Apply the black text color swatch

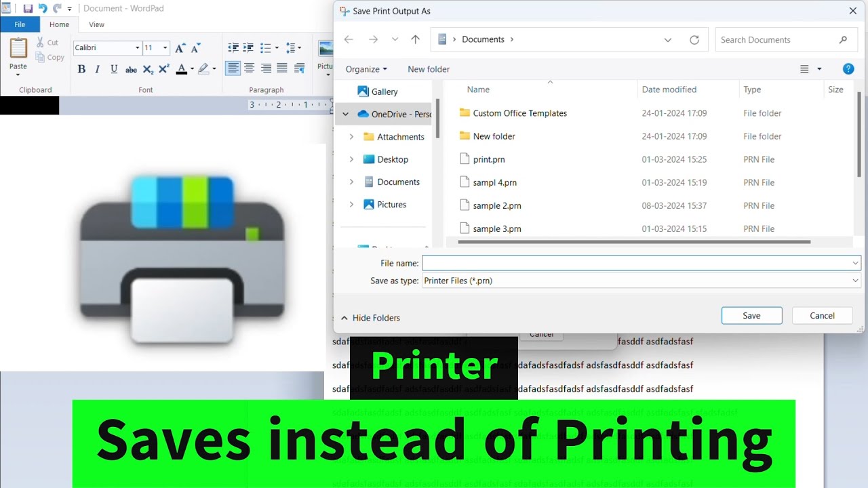pyautogui.click(x=181, y=69)
